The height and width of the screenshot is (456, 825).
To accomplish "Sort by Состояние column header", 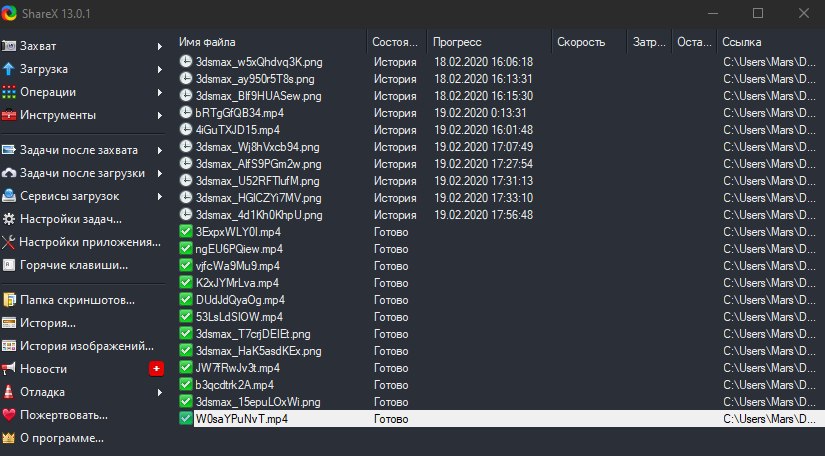I will 397,42.
